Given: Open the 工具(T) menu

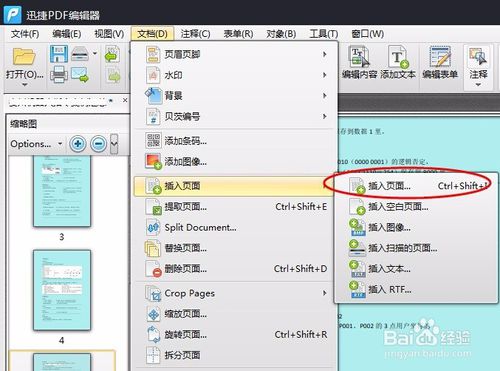Looking at the screenshot, I should [323, 34].
